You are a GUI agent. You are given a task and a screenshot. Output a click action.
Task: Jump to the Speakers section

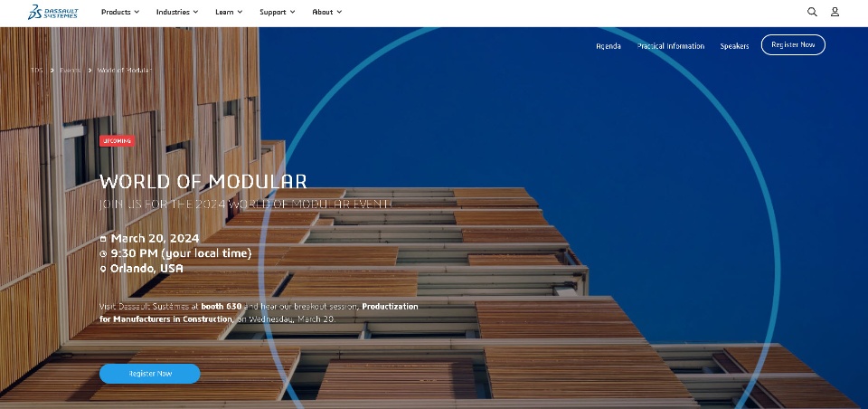(734, 46)
